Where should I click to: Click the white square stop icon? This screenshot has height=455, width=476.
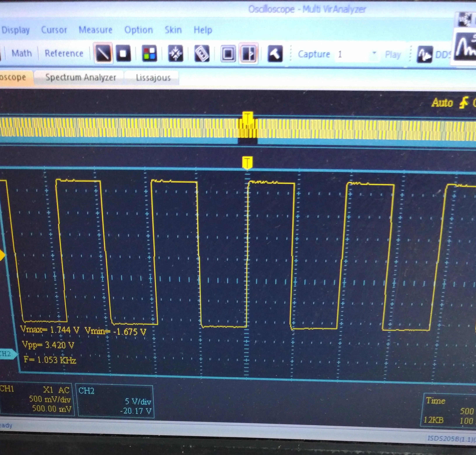click(x=123, y=53)
